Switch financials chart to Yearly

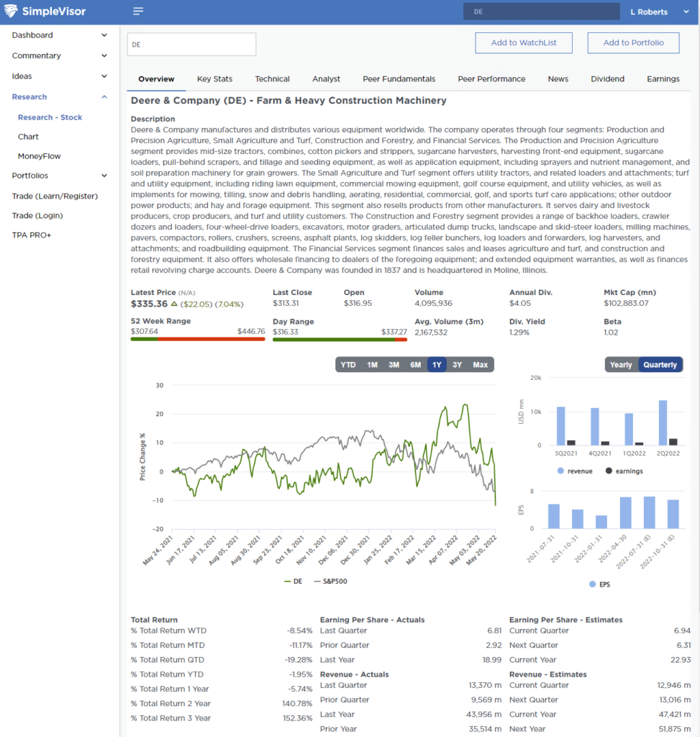pos(621,365)
